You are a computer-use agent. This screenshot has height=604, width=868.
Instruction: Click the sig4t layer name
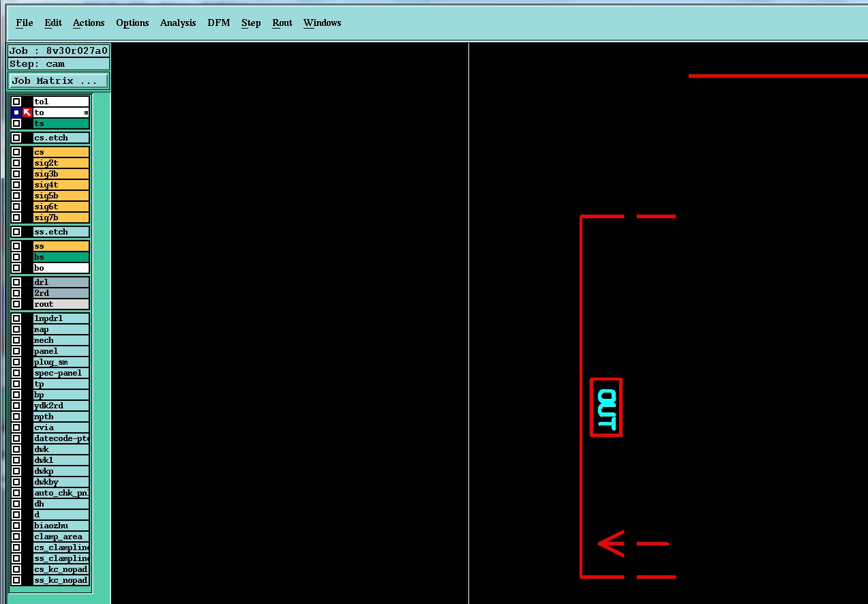[61, 185]
